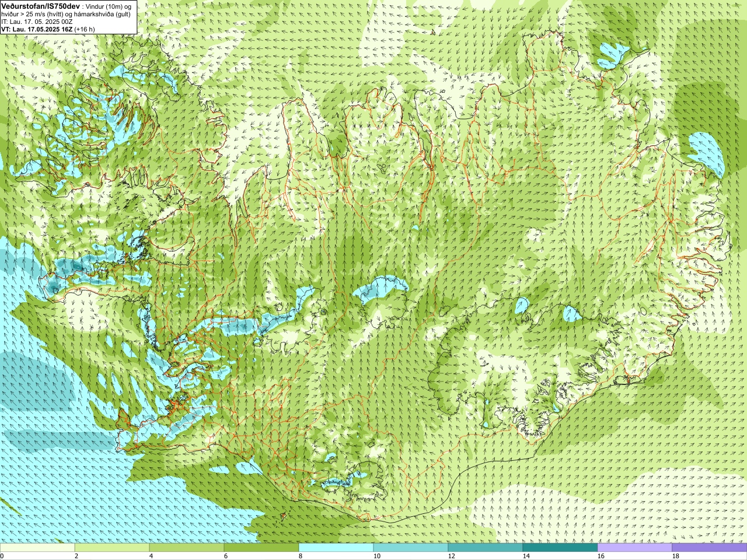Click the "IT: Lau. 17. 05. 2025 00Z" line

[x=37, y=22]
